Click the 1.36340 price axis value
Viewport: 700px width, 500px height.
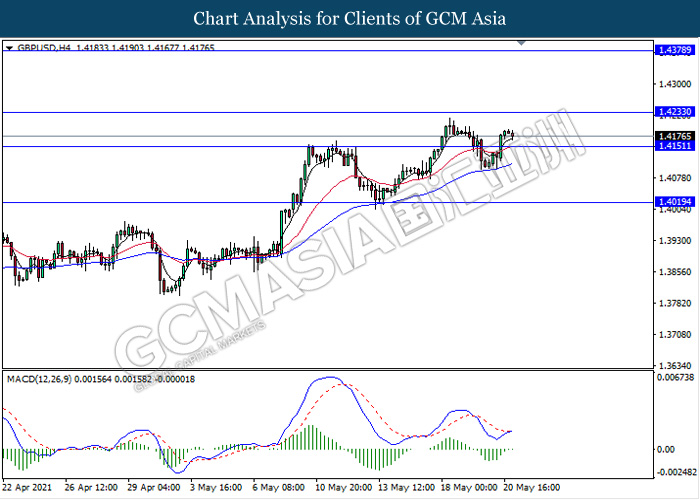tap(675, 366)
